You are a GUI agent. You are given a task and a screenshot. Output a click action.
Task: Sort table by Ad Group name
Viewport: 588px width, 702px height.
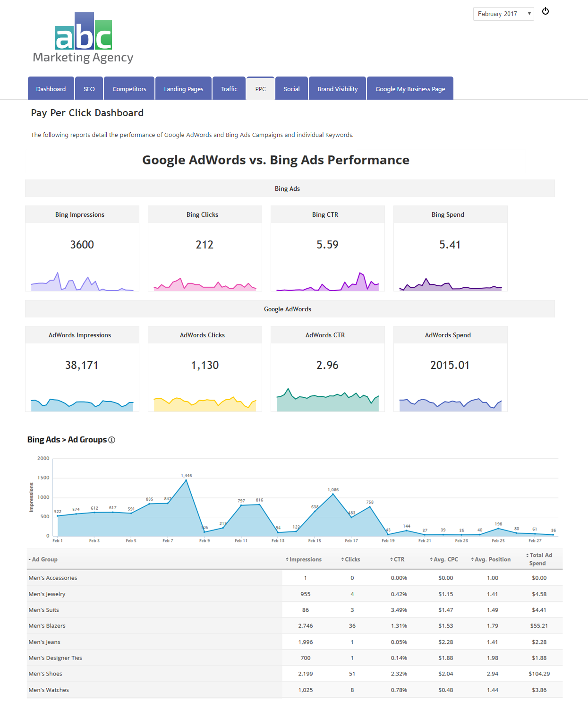coord(43,559)
